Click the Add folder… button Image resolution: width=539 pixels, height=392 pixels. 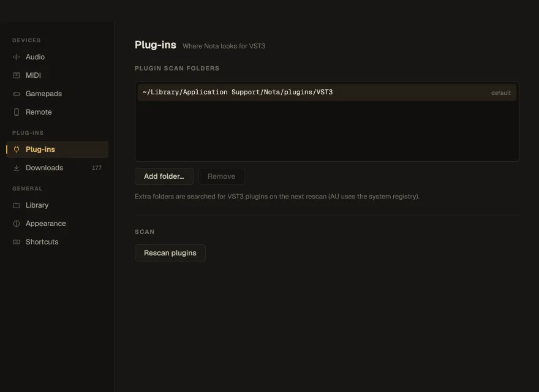pyautogui.click(x=164, y=176)
